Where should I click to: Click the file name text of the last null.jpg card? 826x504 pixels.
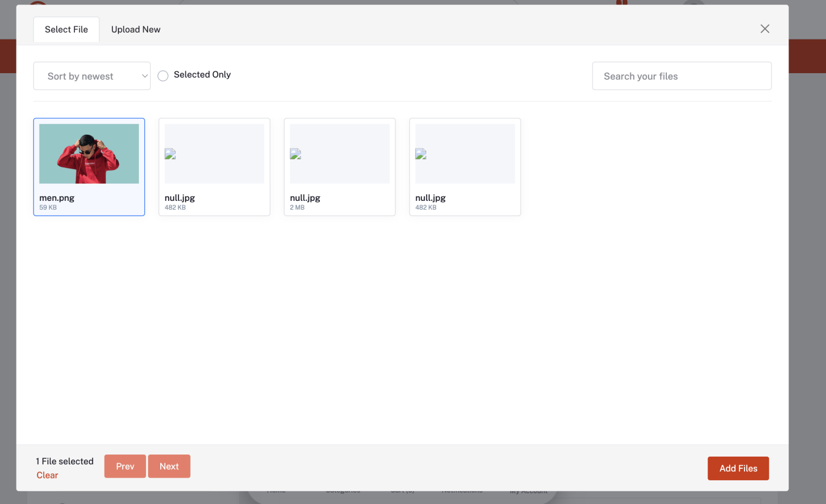(431, 198)
